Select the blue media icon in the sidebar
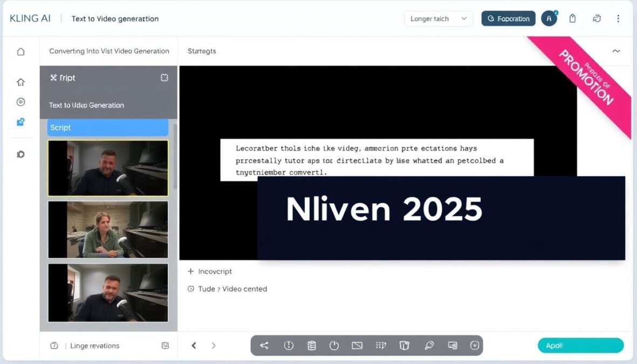Screen dimensions: 637x364 pyautogui.click(x=20, y=122)
